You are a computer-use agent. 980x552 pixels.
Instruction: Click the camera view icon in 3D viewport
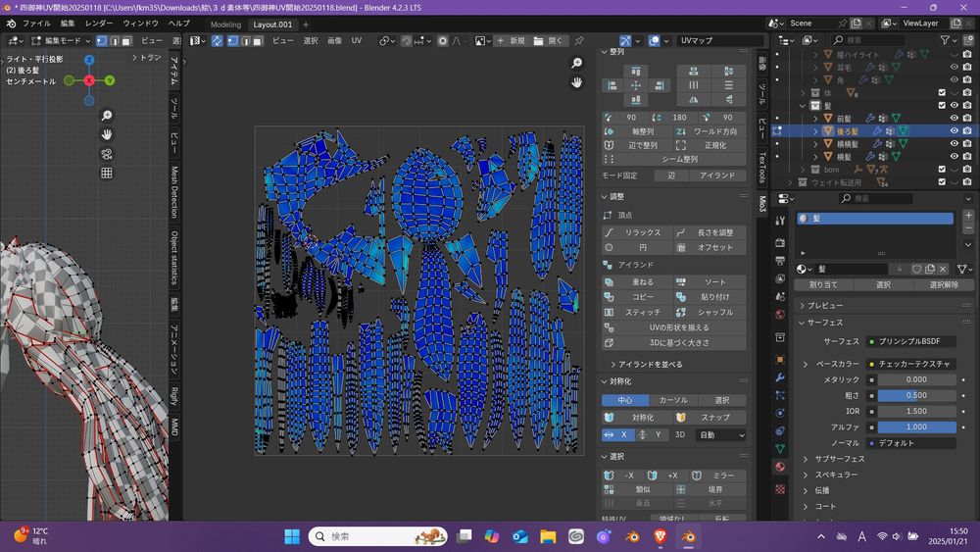(x=107, y=154)
